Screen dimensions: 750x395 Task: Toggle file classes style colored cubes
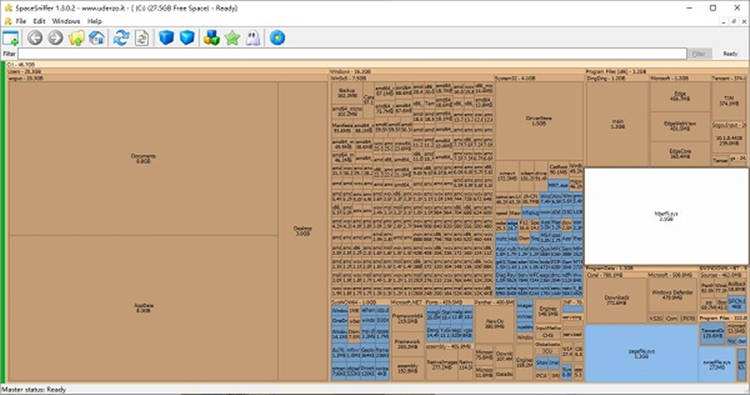click(211, 38)
